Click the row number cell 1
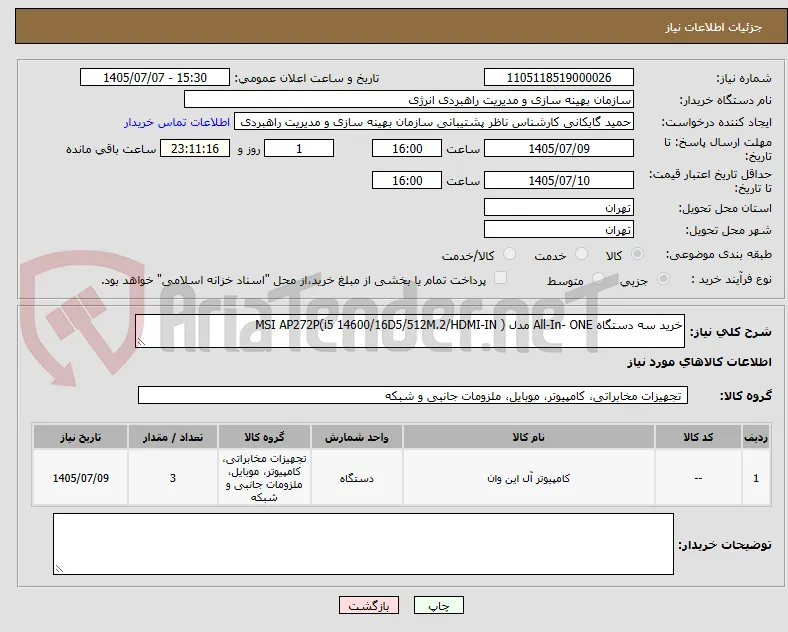Image resolution: width=788 pixels, height=632 pixels. (756, 478)
